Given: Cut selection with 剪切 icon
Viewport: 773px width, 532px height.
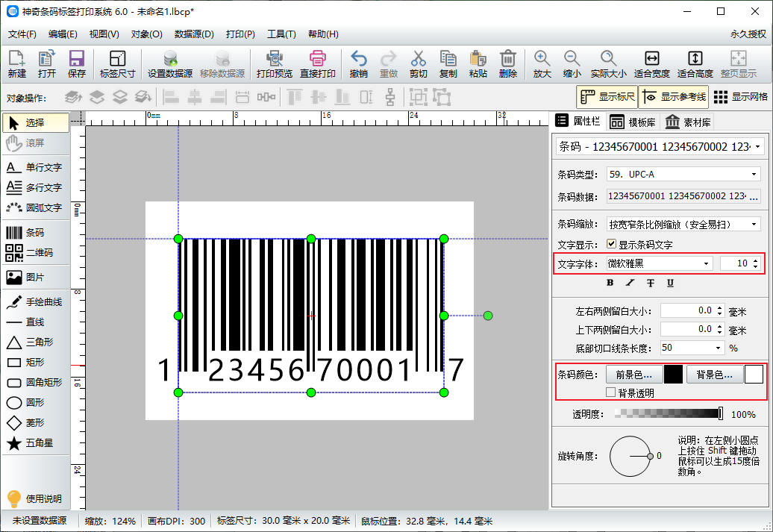Looking at the screenshot, I should click(418, 64).
